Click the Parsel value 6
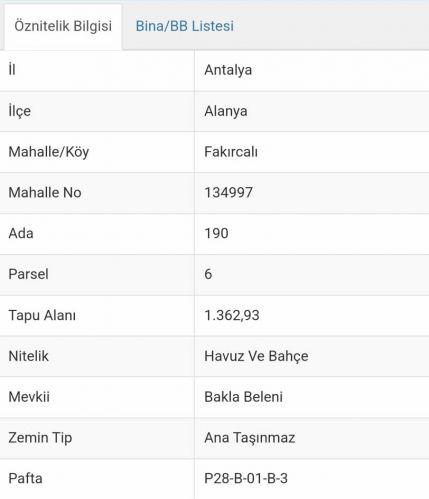Viewport: 429px width, 499px height. (x=208, y=274)
